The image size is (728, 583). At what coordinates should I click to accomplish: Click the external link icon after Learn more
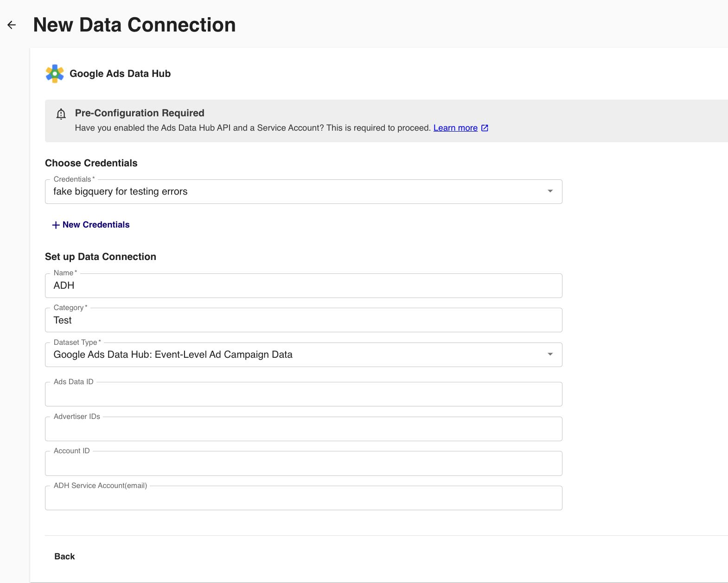click(485, 128)
